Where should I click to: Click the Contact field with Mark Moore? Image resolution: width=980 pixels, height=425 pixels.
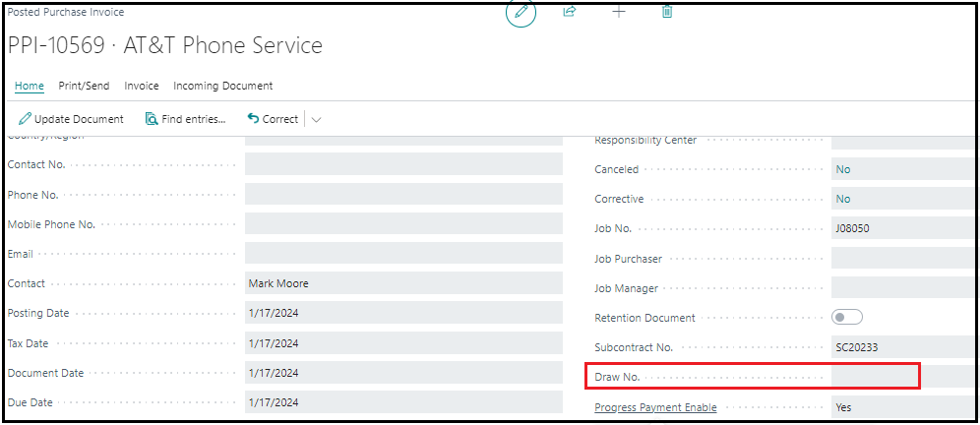tap(402, 283)
